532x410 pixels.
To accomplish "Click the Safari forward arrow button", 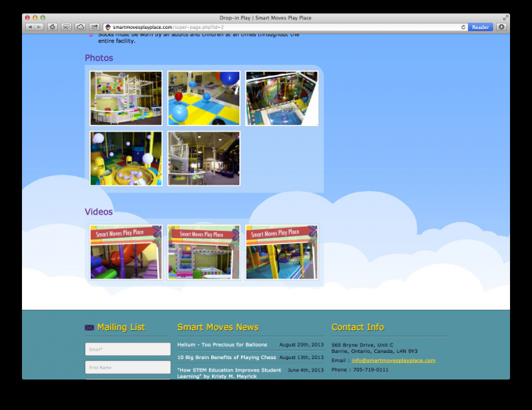I will [x=39, y=27].
